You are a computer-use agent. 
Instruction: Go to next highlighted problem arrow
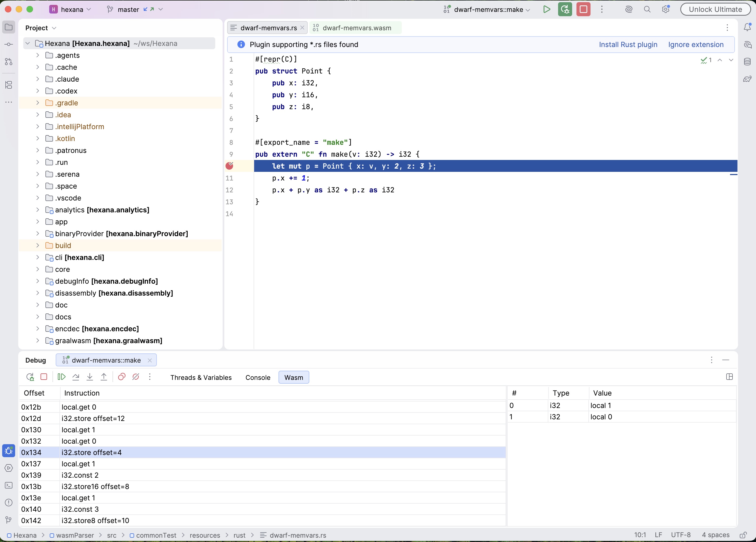pos(731,60)
